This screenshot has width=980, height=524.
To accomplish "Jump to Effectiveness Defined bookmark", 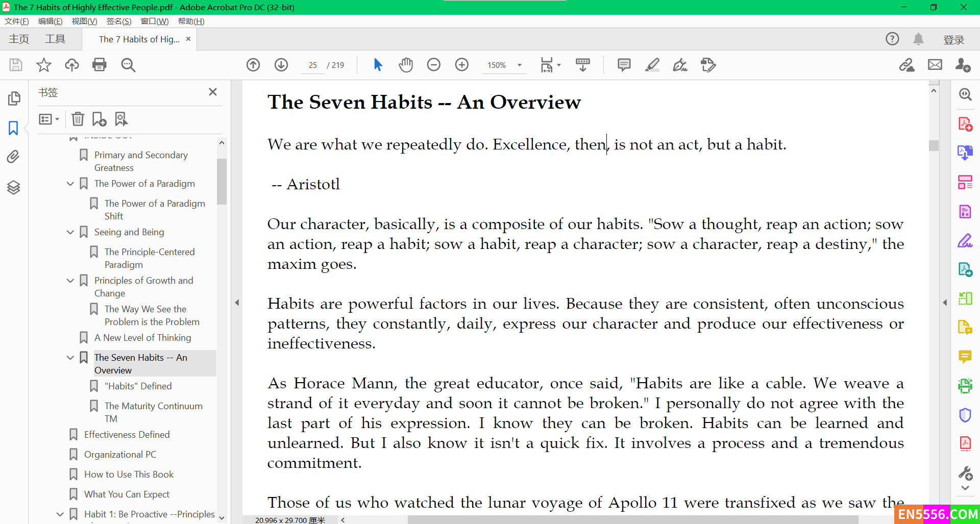I will (127, 435).
